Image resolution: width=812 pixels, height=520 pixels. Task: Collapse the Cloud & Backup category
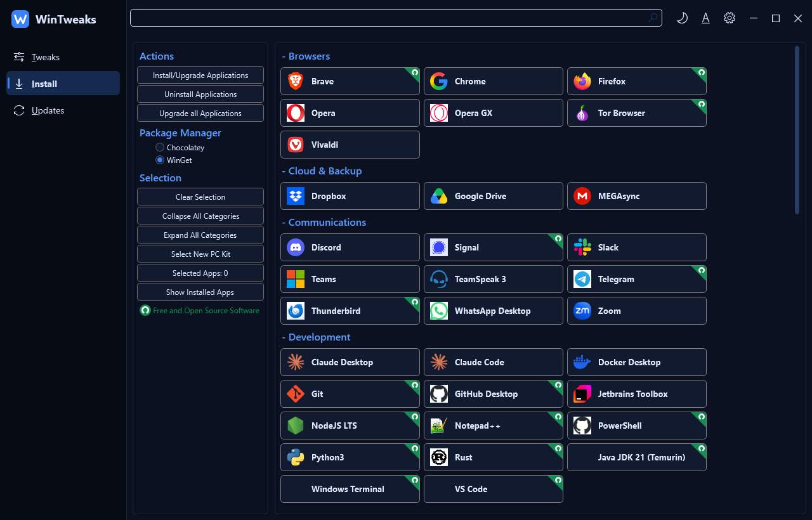[322, 171]
